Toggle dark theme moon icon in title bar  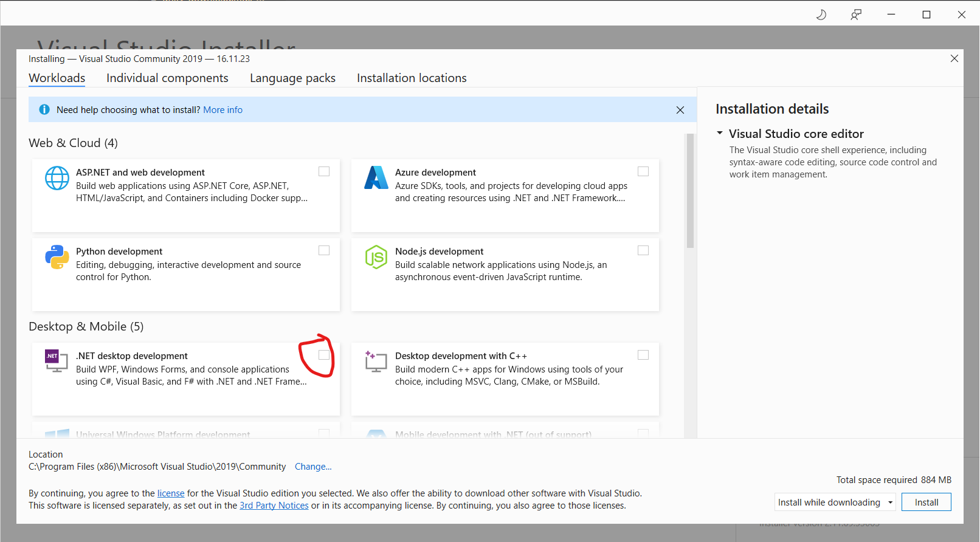(821, 15)
